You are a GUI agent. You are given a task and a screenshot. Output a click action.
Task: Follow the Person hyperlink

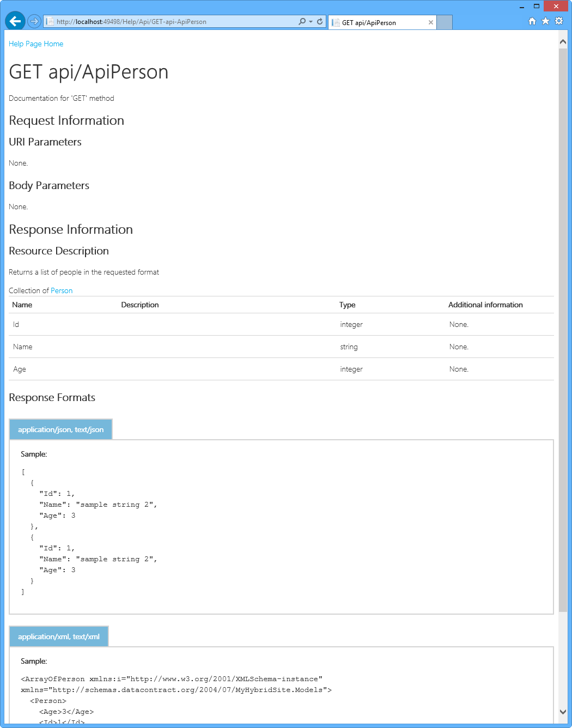62,290
